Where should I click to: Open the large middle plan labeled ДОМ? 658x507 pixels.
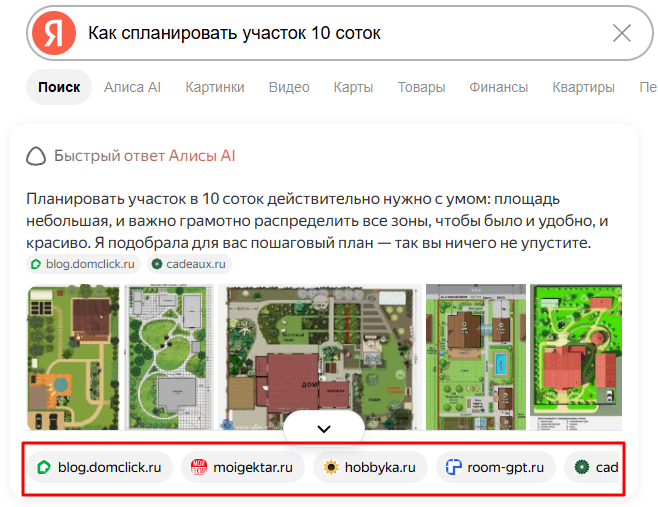320,357
